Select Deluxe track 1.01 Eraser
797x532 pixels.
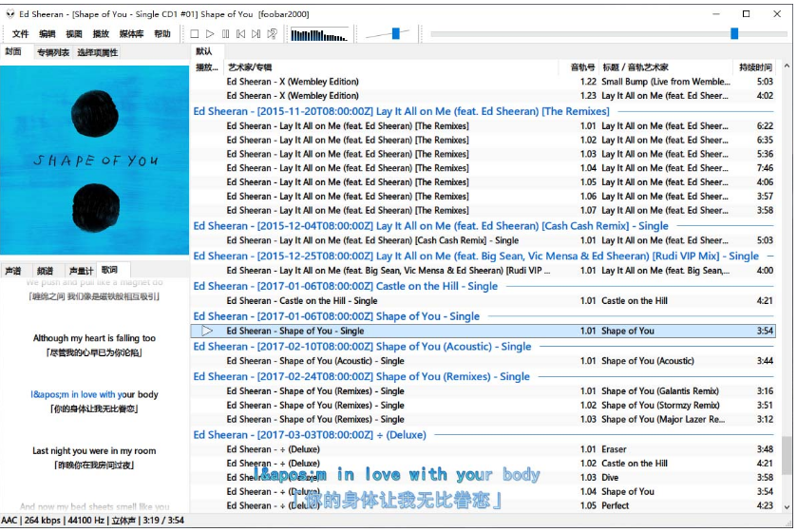[483, 449]
